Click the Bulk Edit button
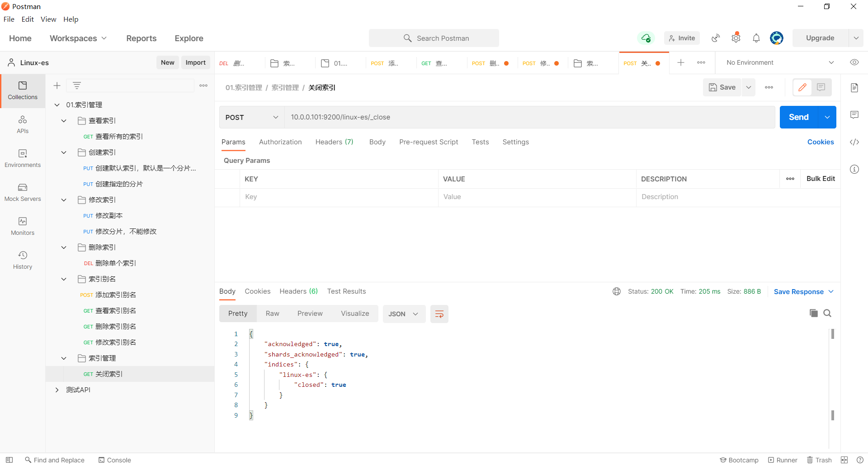868x466 pixels. tap(821, 179)
